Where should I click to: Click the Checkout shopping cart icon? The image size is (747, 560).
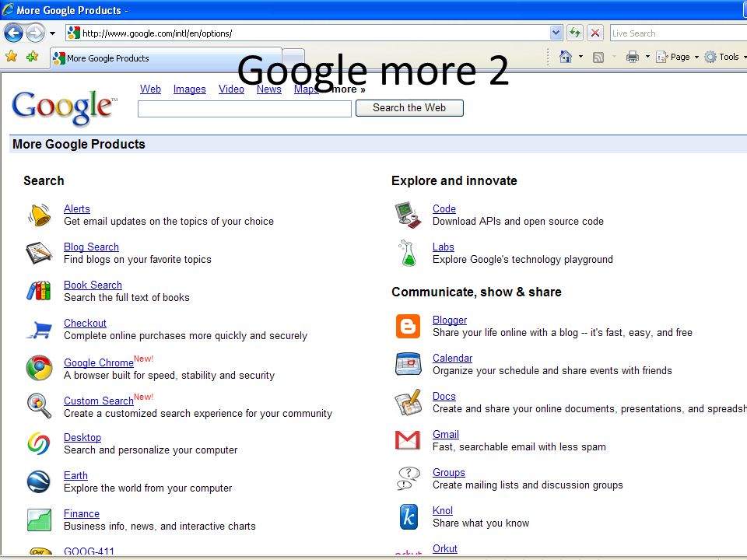pos(39,330)
